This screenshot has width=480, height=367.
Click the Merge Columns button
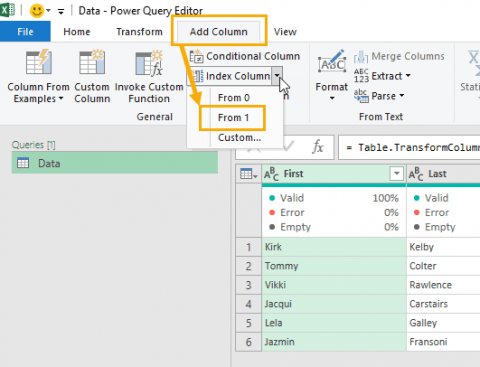[399, 56]
